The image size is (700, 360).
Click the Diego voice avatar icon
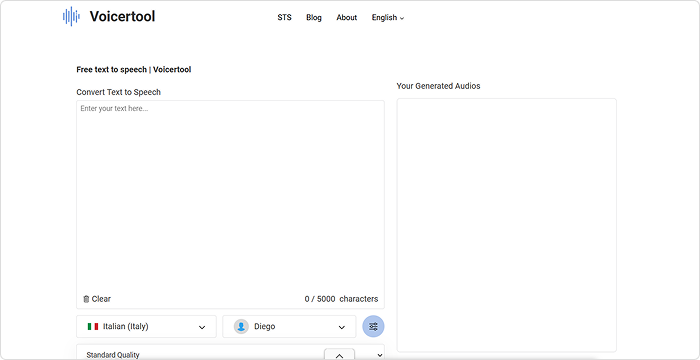[x=241, y=327]
